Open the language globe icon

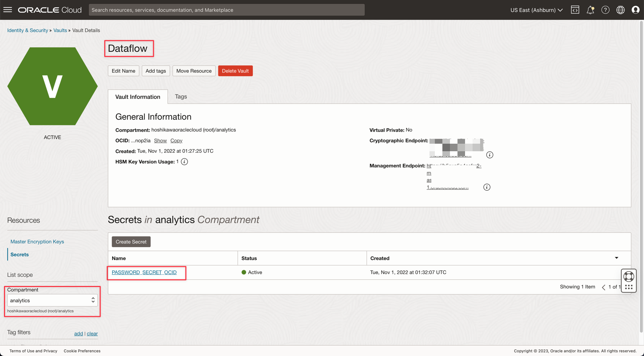620,10
